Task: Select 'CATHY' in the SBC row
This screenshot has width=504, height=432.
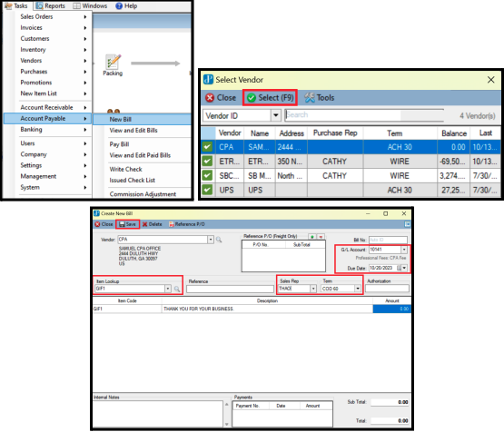Action: [334, 176]
